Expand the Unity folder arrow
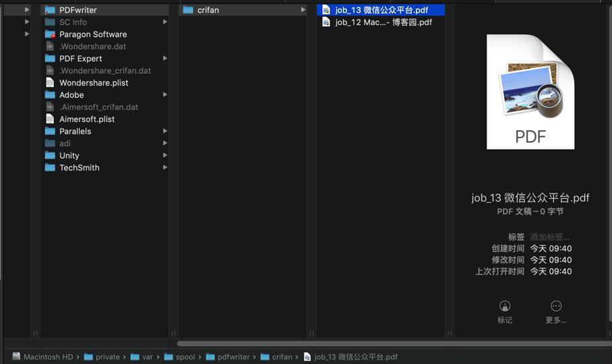Screen dimensions: 612x364 pyautogui.click(x=165, y=155)
